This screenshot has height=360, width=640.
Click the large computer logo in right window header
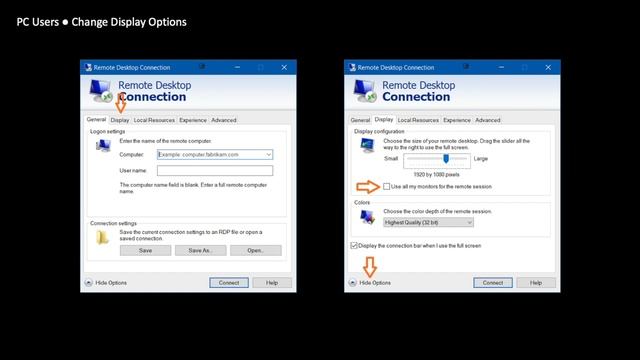coord(364,91)
